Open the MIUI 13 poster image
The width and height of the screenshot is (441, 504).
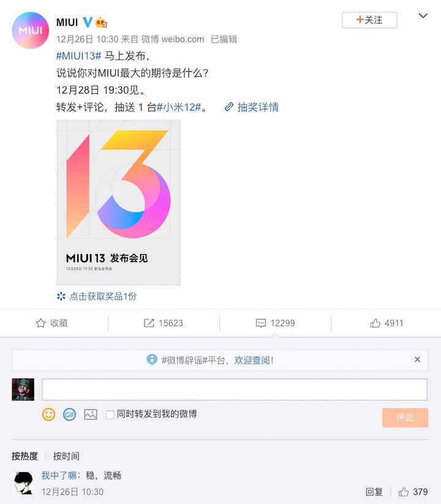pos(119,203)
